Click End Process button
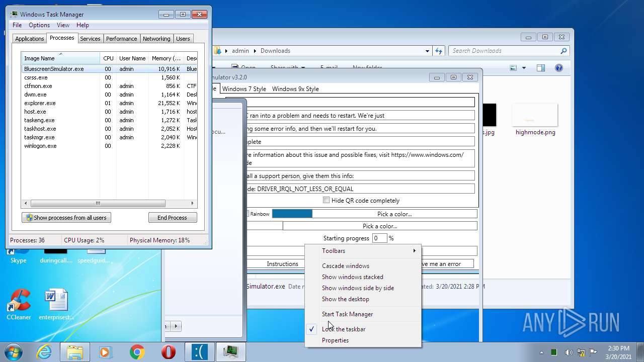Viewport: 644px width, 362px height. tap(173, 218)
